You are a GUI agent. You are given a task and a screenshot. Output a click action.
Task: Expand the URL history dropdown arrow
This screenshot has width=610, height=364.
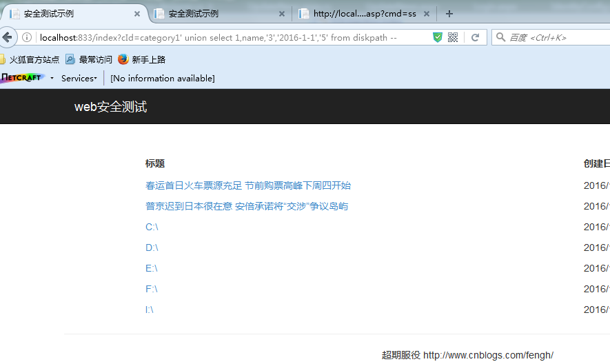pos(423,37)
